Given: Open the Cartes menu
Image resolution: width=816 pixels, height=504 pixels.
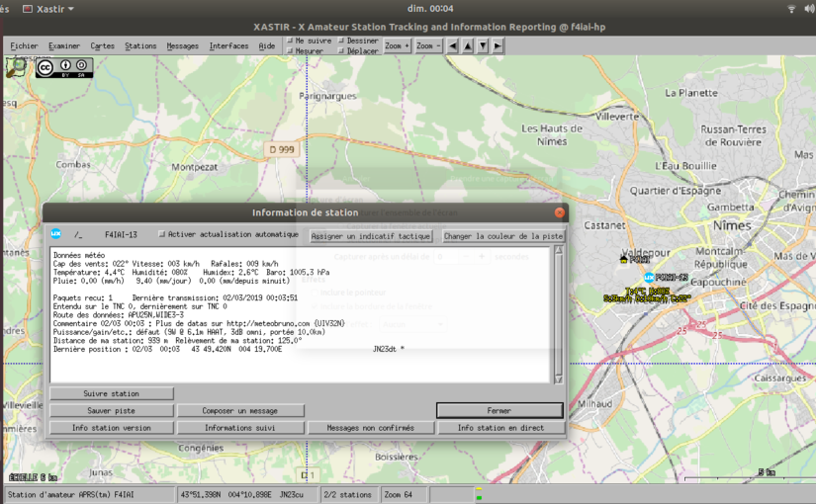Looking at the screenshot, I should [102, 45].
